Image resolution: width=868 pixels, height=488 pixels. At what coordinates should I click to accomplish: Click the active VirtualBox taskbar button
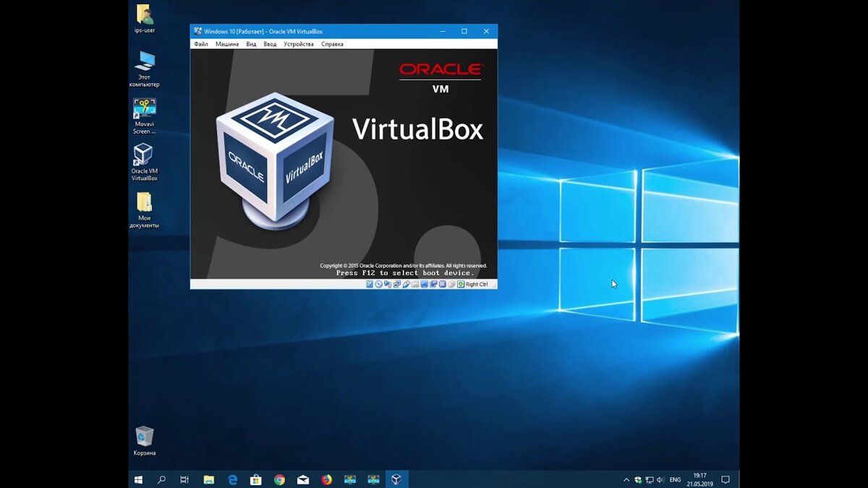pos(396,479)
